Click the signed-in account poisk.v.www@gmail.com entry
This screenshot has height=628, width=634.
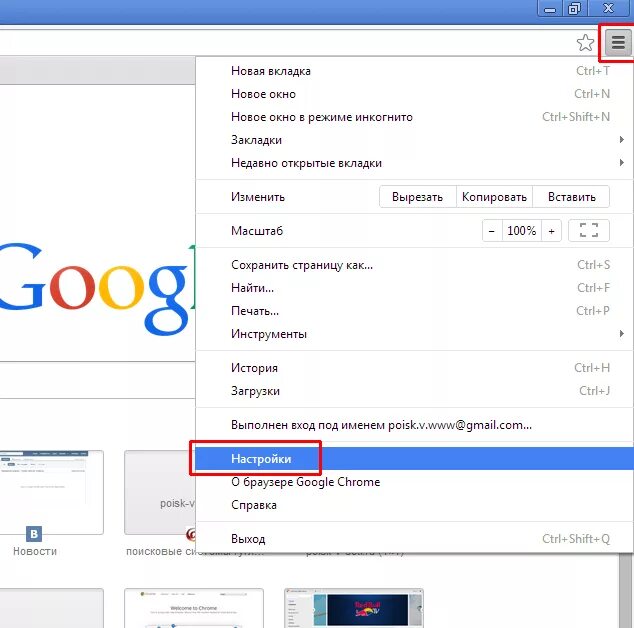point(414,425)
